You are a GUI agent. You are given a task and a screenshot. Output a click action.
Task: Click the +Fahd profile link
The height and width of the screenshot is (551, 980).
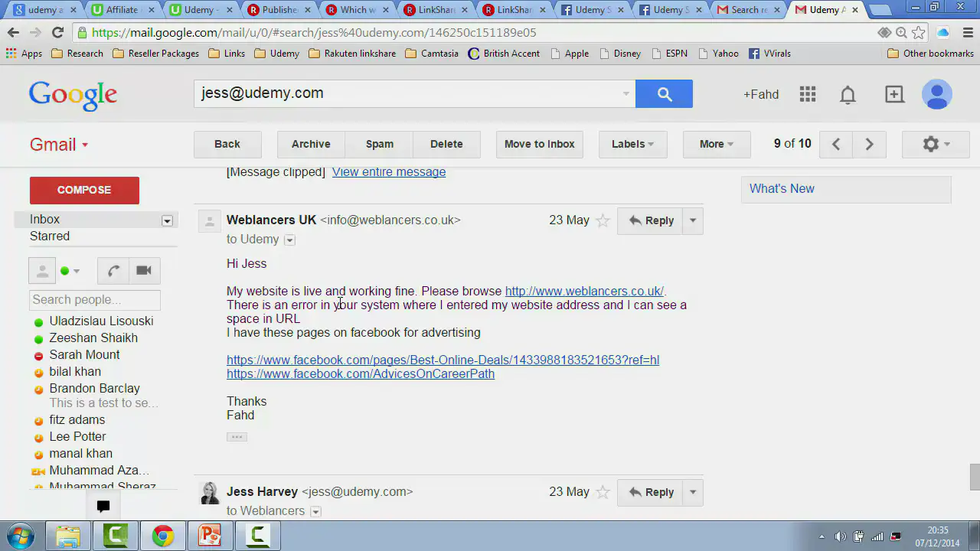(761, 94)
